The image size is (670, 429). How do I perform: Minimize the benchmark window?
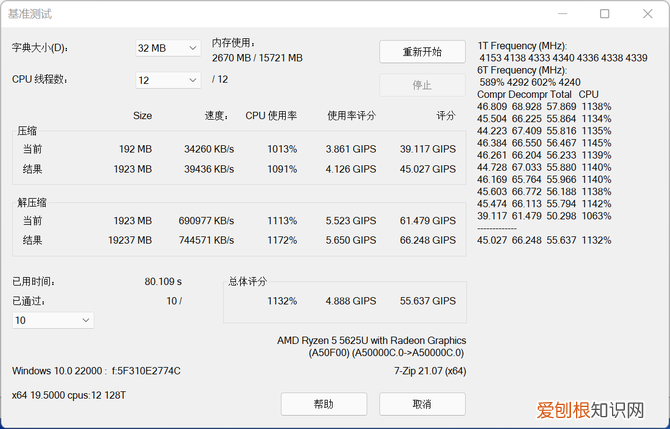[x=557, y=14]
